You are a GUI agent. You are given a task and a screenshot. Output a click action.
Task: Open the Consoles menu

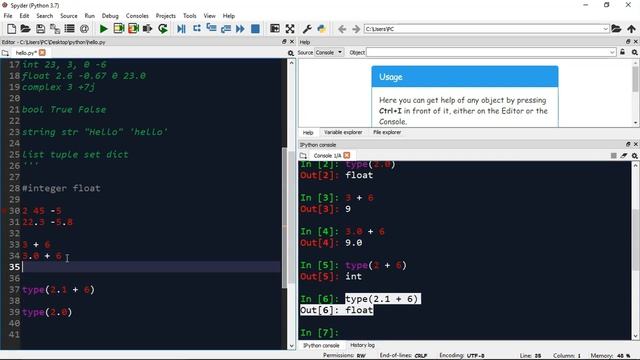click(137, 16)
